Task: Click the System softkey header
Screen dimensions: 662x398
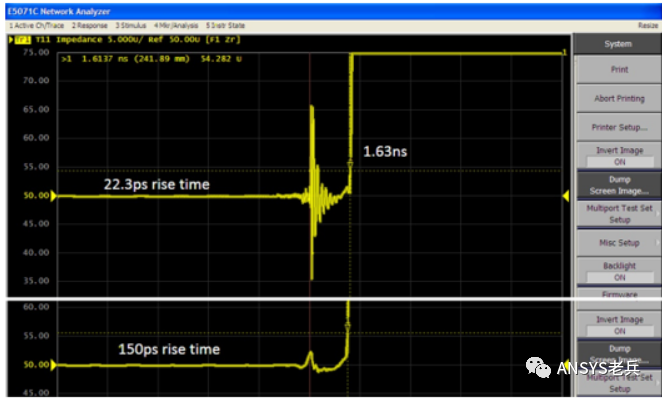Action: click(x=618, y=44)
